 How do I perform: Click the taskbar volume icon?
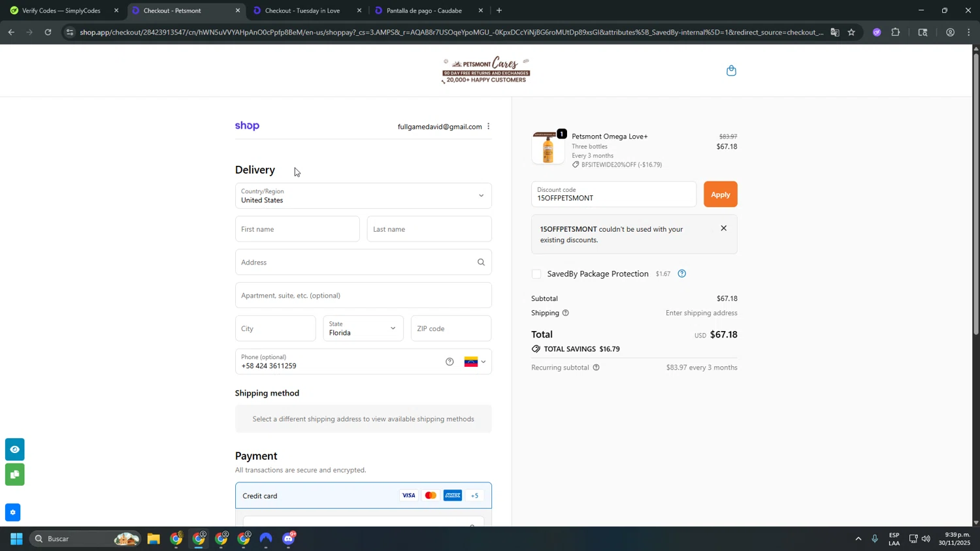[x=926, y=539]
